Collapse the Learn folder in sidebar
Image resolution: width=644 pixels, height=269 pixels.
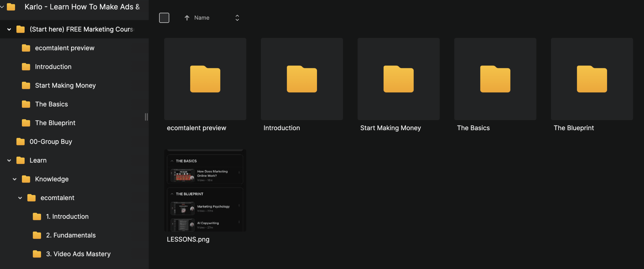(x=9, y=160)
